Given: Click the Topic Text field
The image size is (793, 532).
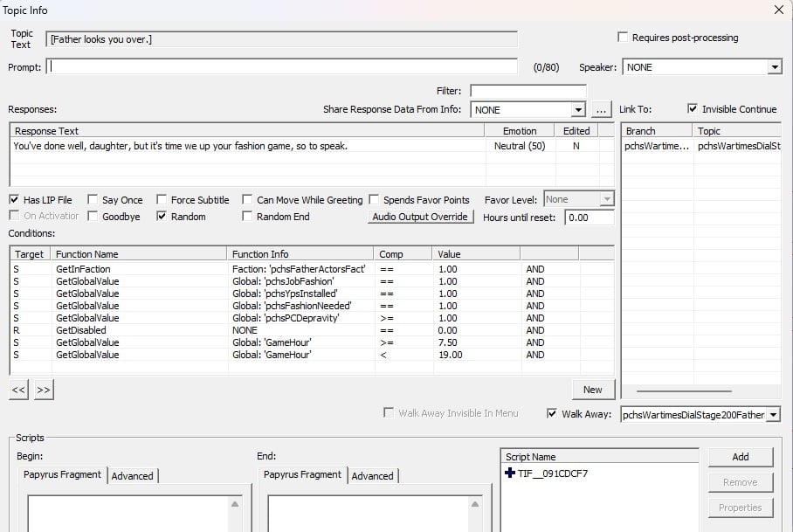Looking at the screenshot, I should 282,39.
